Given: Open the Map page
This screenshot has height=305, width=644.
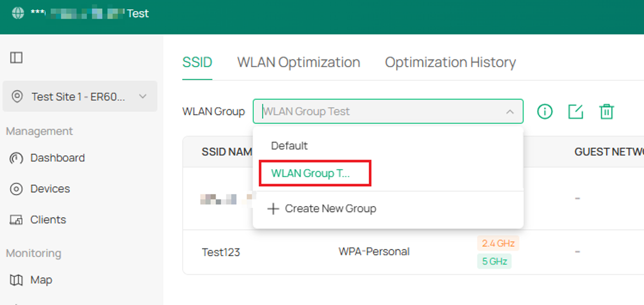Looking at the screenshot, I should pos(41,280).
